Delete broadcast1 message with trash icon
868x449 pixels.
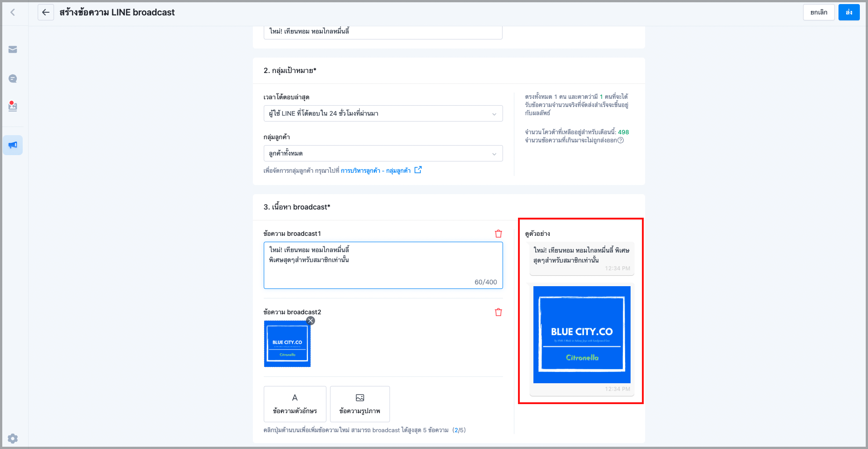pyautogui.click(x=498, y=234)
